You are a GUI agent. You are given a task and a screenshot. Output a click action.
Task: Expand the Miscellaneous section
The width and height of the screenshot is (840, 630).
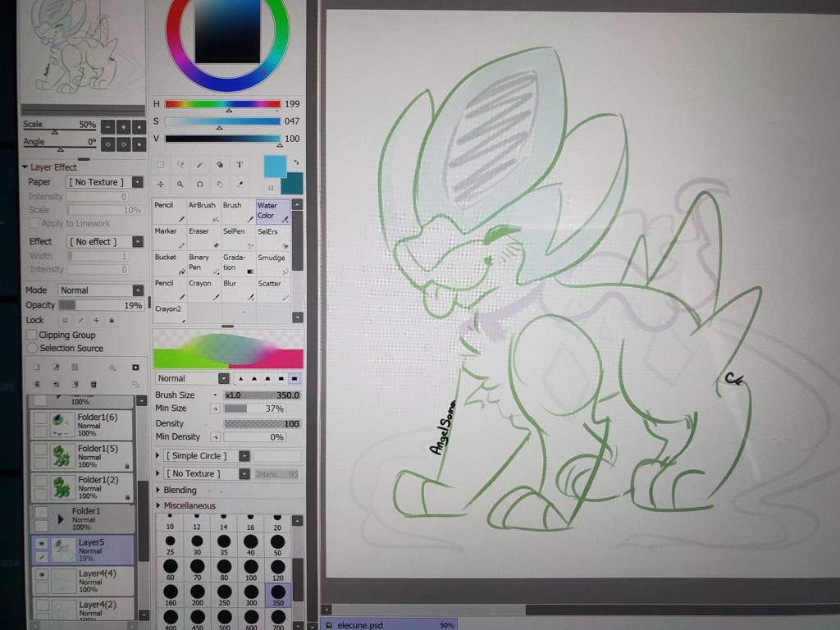pos(158,505)
